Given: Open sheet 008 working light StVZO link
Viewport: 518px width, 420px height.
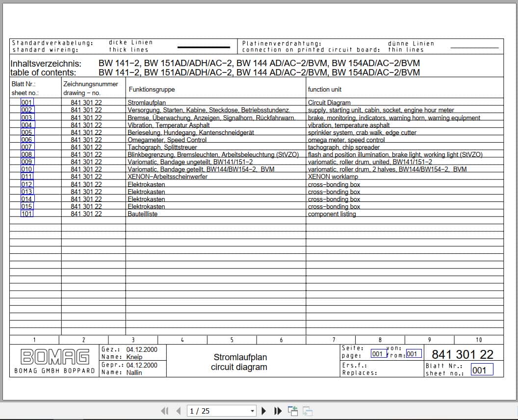Looking at the screenshot, I should tap(26, 154).
